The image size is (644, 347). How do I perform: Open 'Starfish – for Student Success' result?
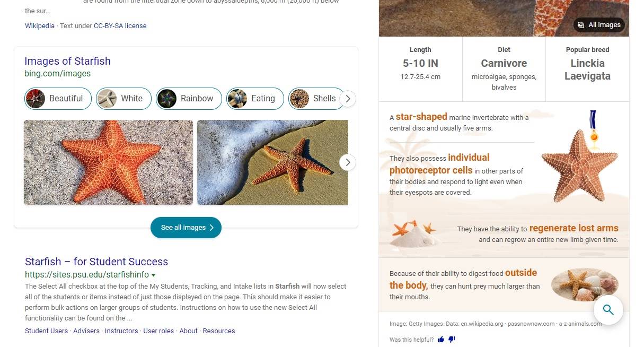[96, 262]
